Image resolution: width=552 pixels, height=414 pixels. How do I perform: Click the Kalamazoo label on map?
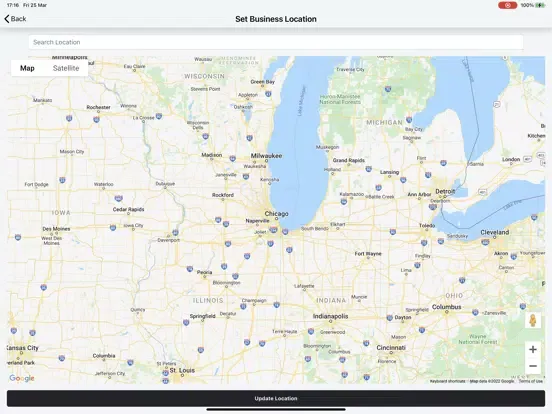point(352,194)
